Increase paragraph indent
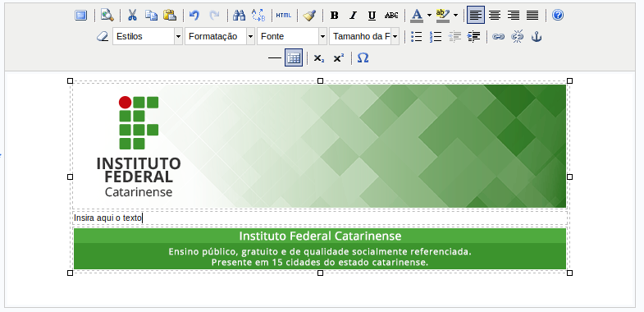 tap(473, 37)
